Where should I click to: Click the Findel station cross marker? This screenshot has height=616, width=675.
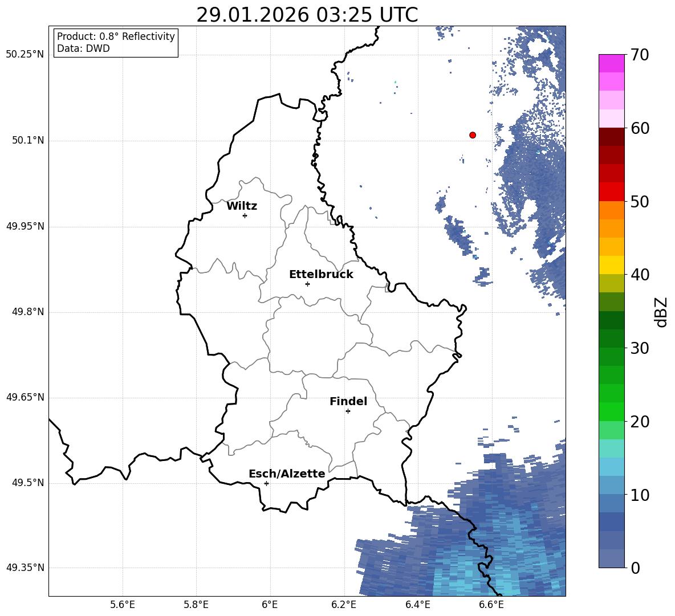click(x=348, y=411)
